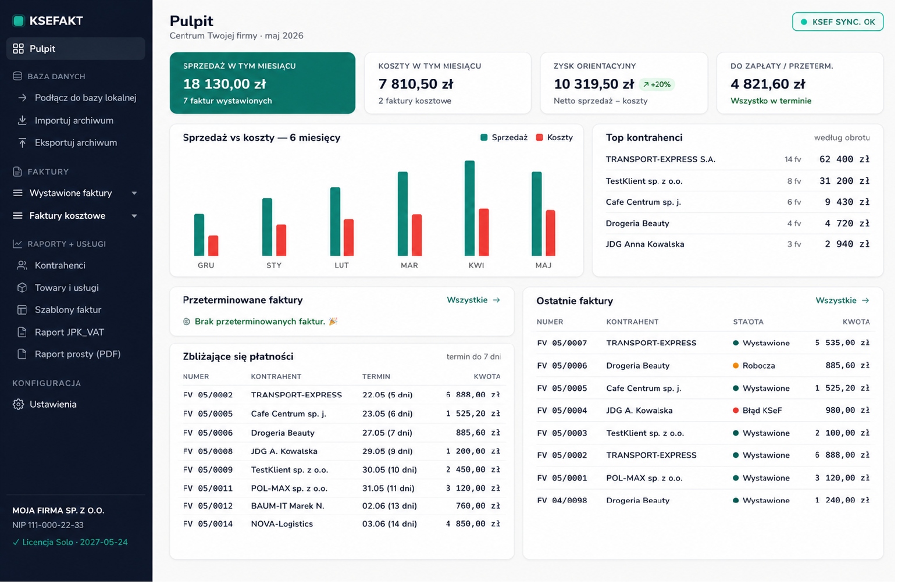Open the Koszty w tym miesiącu card
The width and height of the screenshot is (905, 588).
(x=448, y=83)
